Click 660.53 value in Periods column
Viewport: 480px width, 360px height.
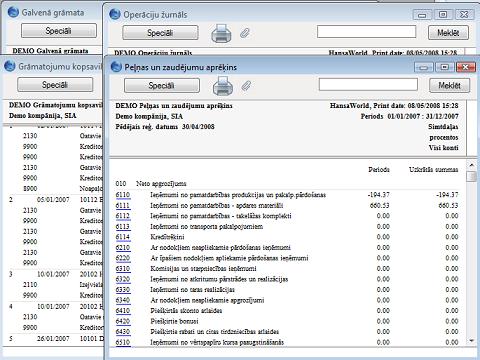coord(380,206)
